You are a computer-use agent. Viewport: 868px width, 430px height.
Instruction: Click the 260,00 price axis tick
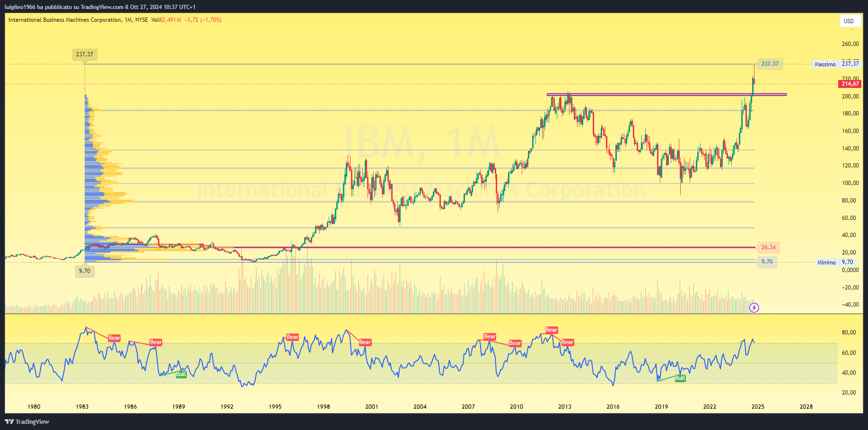click(850, 44)
